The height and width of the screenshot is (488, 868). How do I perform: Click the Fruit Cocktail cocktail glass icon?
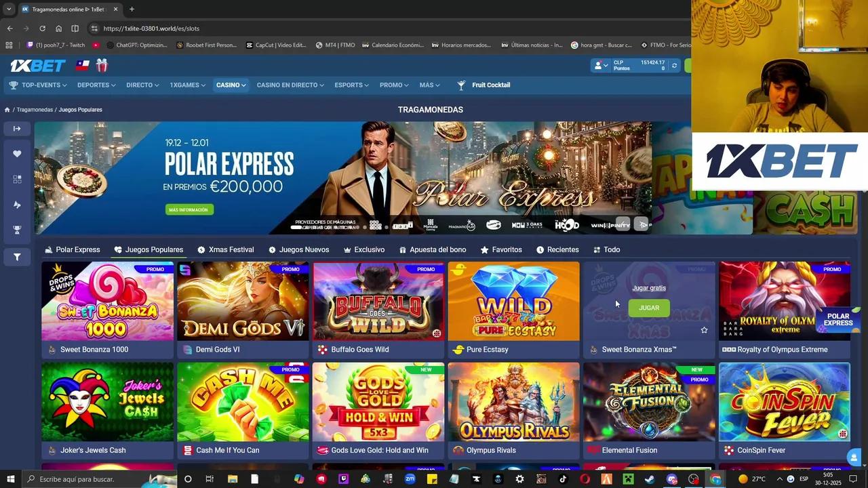pyautogui.click(x=461, y=85)
